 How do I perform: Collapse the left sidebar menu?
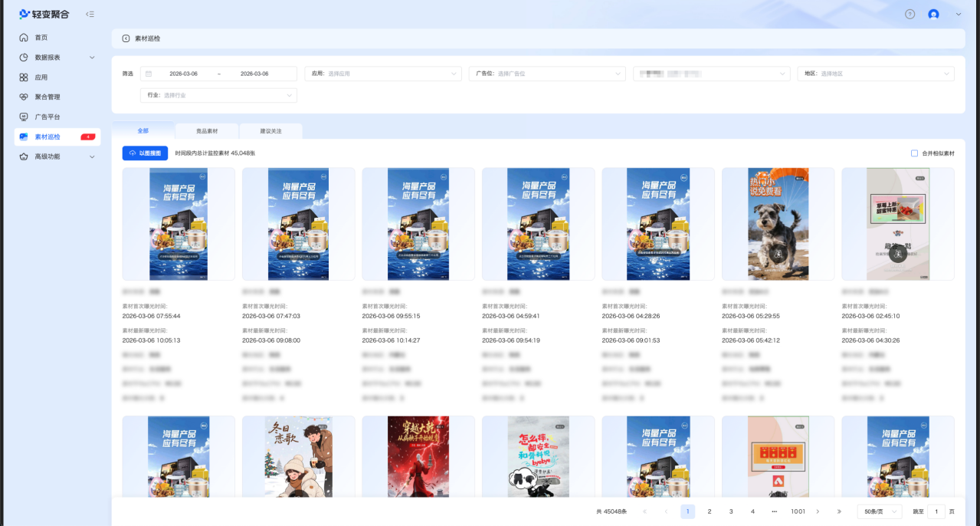[90, 14]
